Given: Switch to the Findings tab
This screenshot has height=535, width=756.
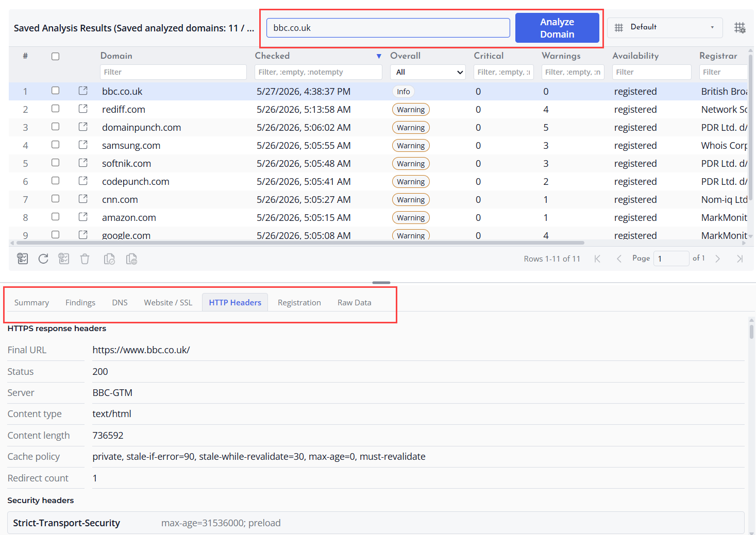Looking at the screenshot, I should point(80,302).
